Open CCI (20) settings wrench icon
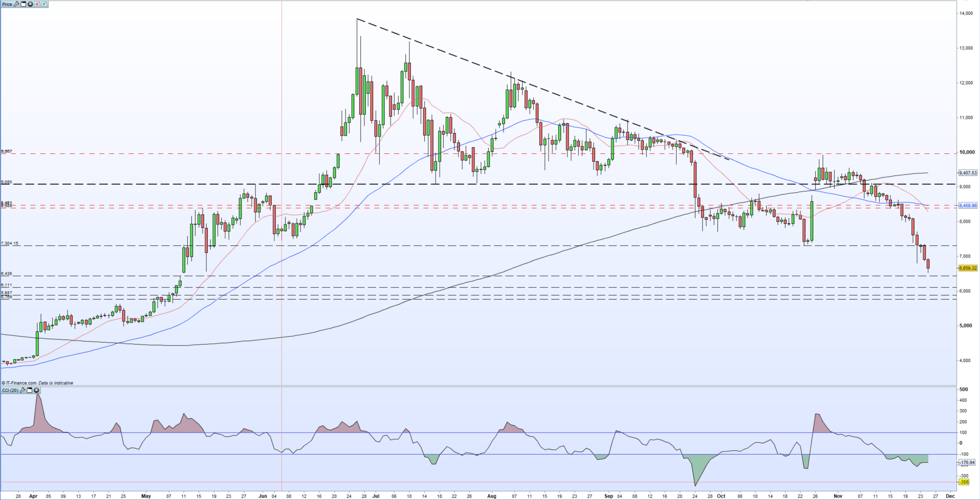 point(23,390)
